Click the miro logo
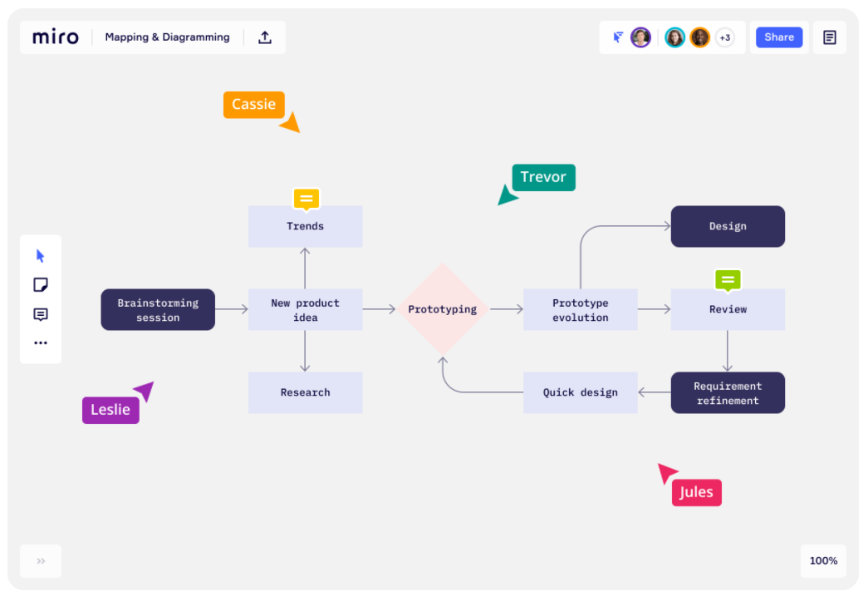The width and height of the screenshot is (868, 596). tap(56, 37)
